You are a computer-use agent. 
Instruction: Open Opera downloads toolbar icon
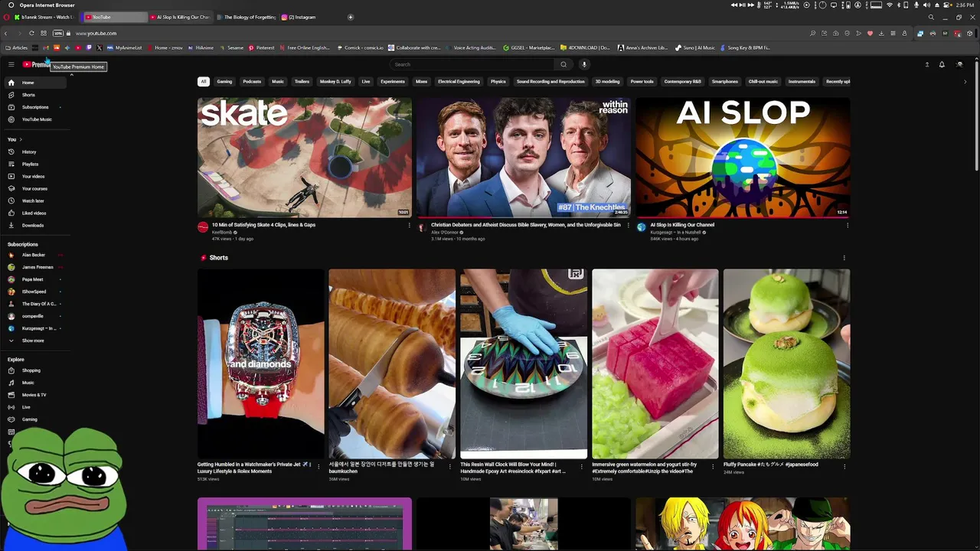(x=881, y=33)
